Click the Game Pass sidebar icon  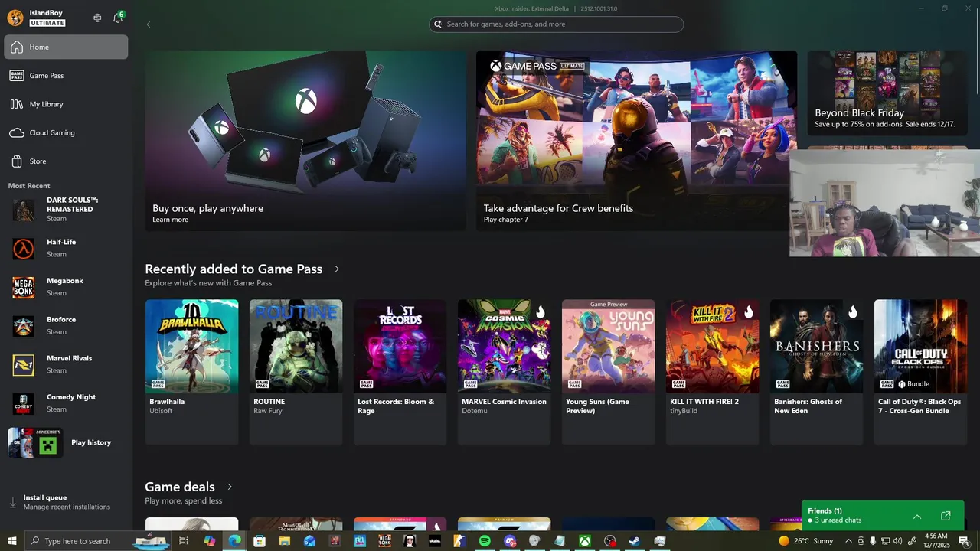(x=17, y=76)
